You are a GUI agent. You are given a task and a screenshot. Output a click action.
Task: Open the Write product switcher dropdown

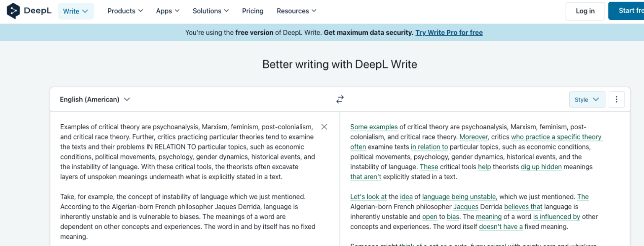(76, 11)
